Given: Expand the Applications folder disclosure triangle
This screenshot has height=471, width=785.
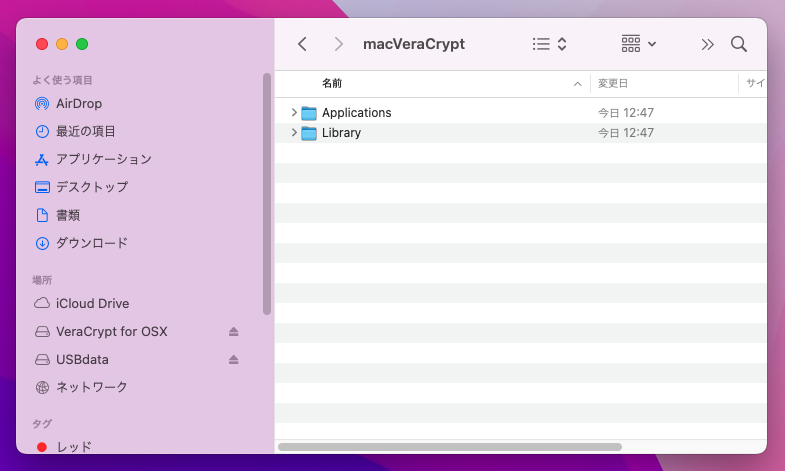Looking at the screenshot, I should (293, 113).
